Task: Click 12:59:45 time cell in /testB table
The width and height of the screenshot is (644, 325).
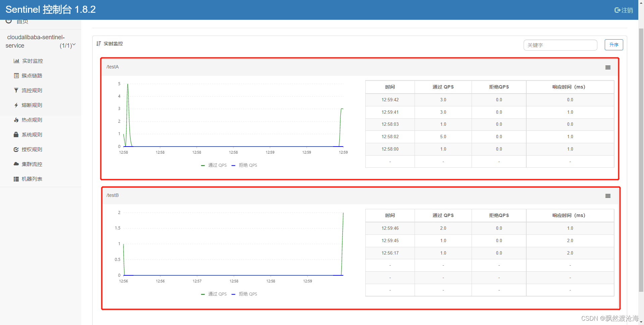Action: [x=390, y=241]
